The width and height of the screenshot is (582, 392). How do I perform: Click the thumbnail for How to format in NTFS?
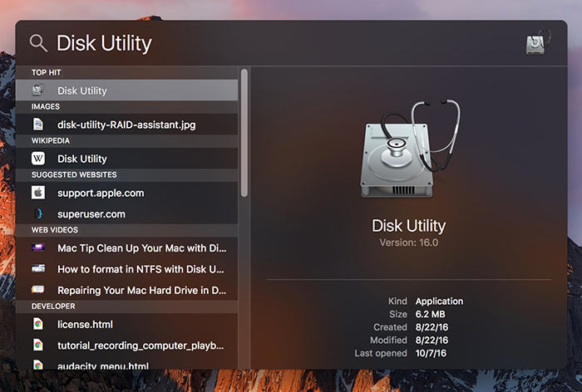pyautogui.click(x=38, y=268)
